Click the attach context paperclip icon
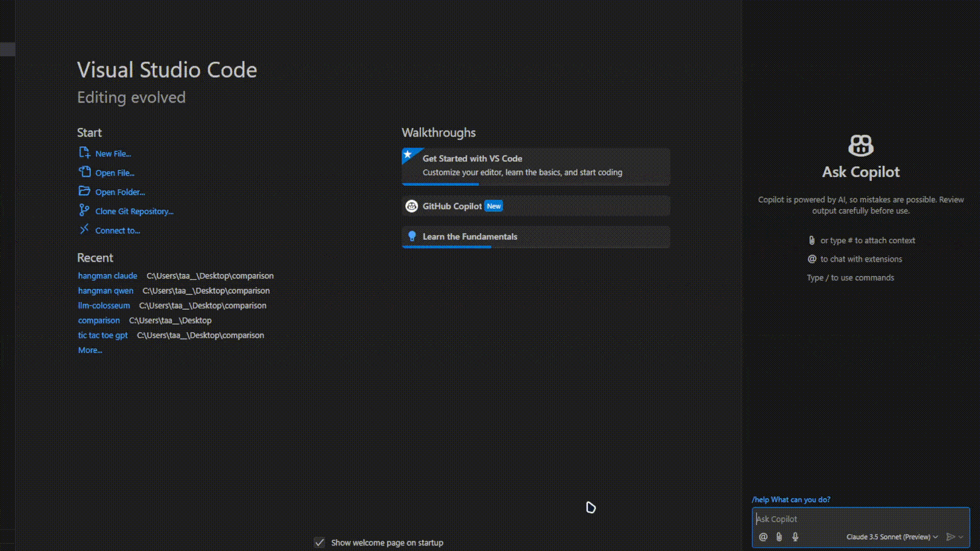The image size is (980, 551). click(x=779, y=537)
